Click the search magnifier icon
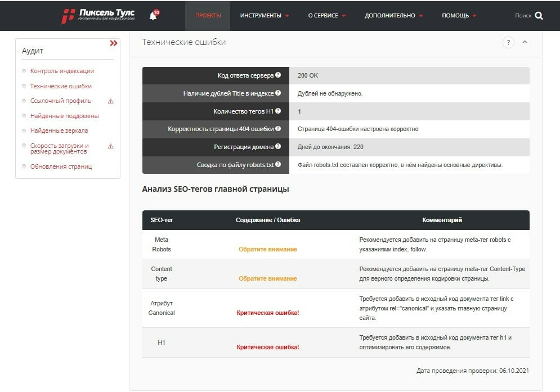 tap(539, 16)
